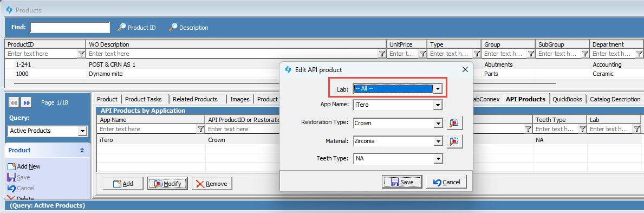Click the filter funnel left of Teeth Type filter

[528, 129]
